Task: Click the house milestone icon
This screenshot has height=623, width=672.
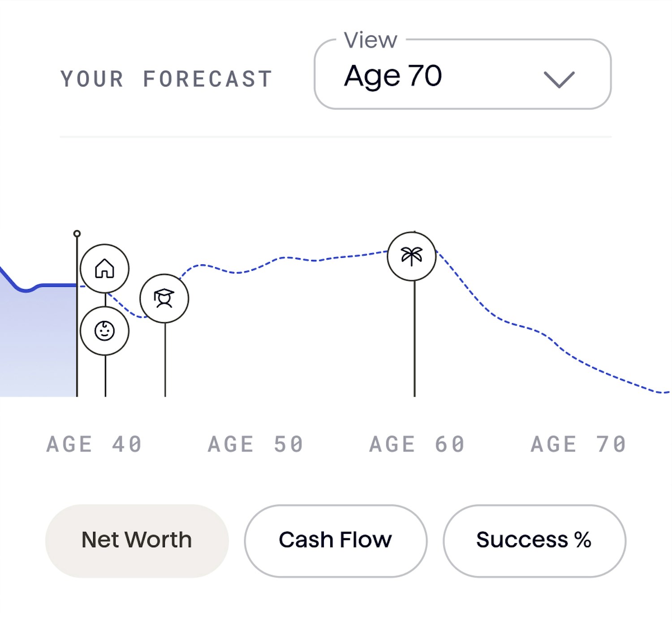Action: coord(105,268)
